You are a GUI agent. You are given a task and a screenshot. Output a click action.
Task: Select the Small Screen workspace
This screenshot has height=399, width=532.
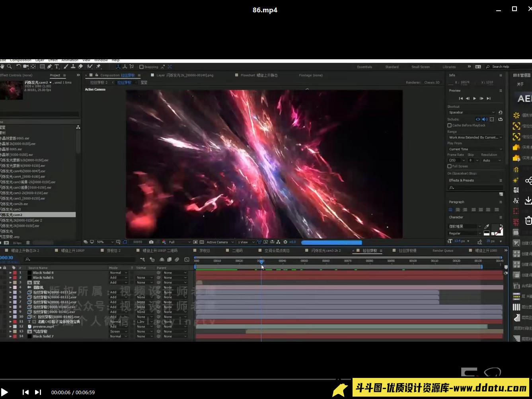click(x=420, y=67)
